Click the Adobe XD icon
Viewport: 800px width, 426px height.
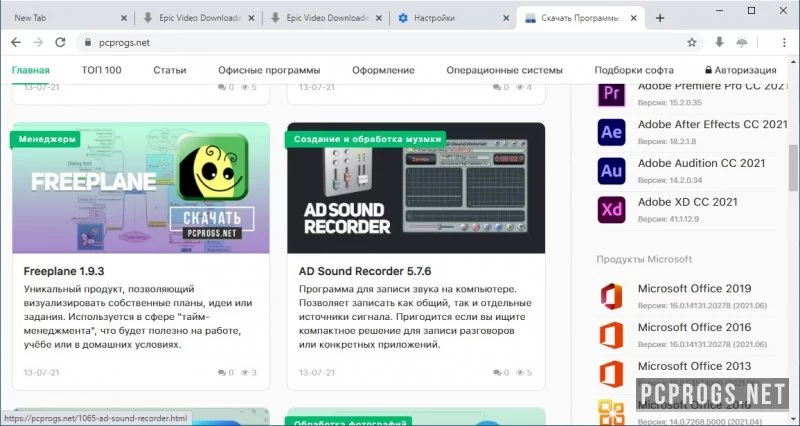(611, 210)
